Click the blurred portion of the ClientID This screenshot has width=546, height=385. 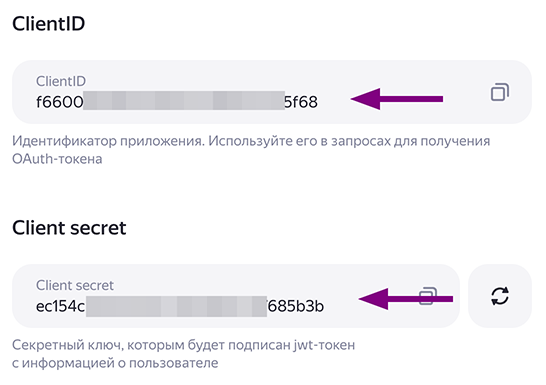(x=184, y=101)
